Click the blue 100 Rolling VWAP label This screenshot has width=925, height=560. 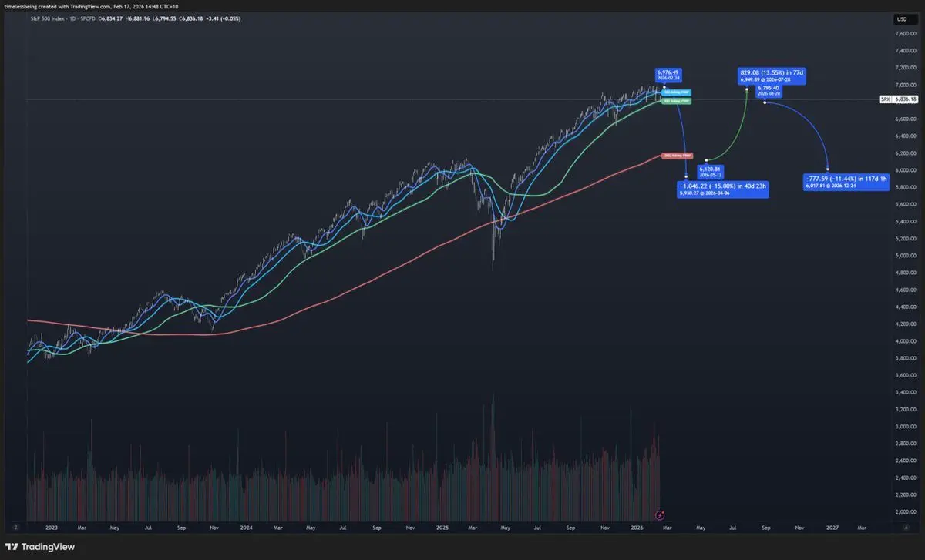[x=678, y=92]
